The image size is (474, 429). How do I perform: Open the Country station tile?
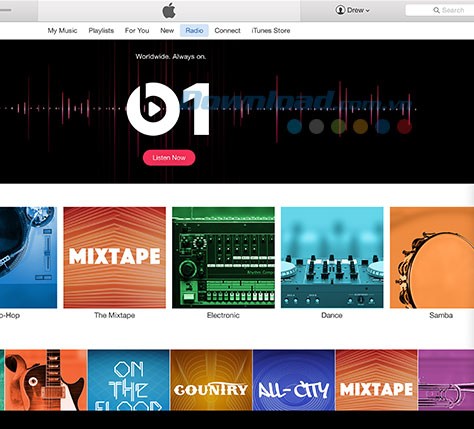(x=211, y=380)
